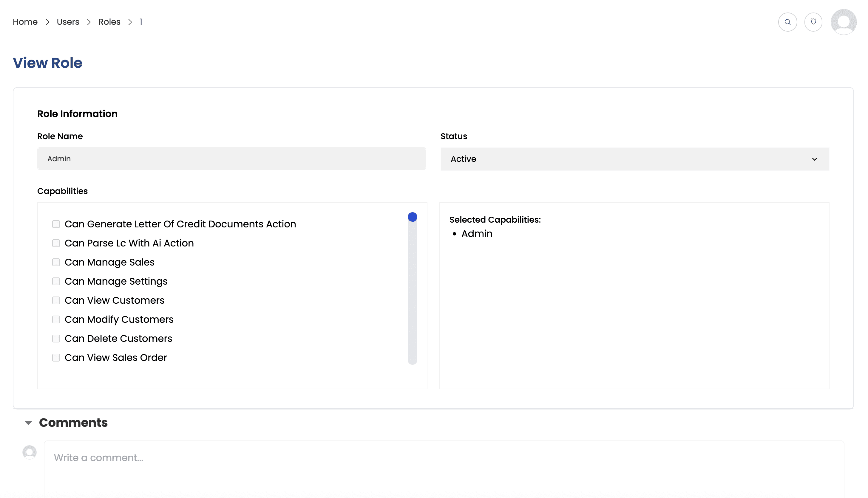
Task: Check Can Generate Letter Of Credit Documents Action
Action: click(56, 224)
